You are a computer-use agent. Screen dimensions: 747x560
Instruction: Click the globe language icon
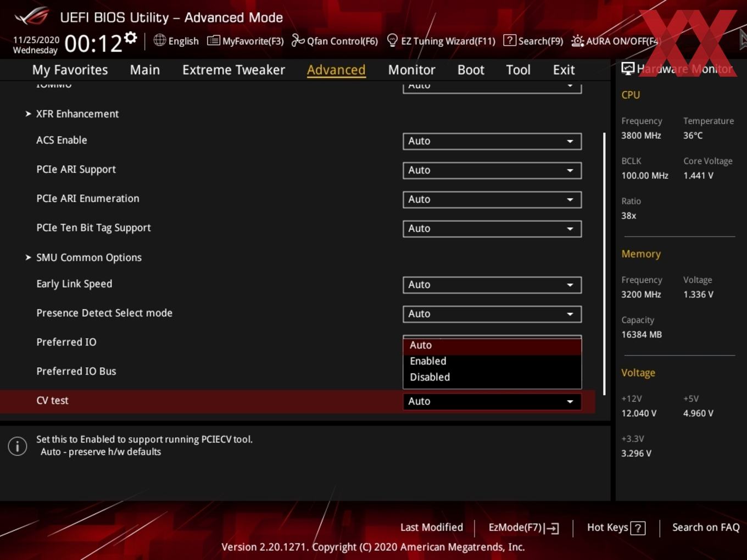click(x=159, y=40)
